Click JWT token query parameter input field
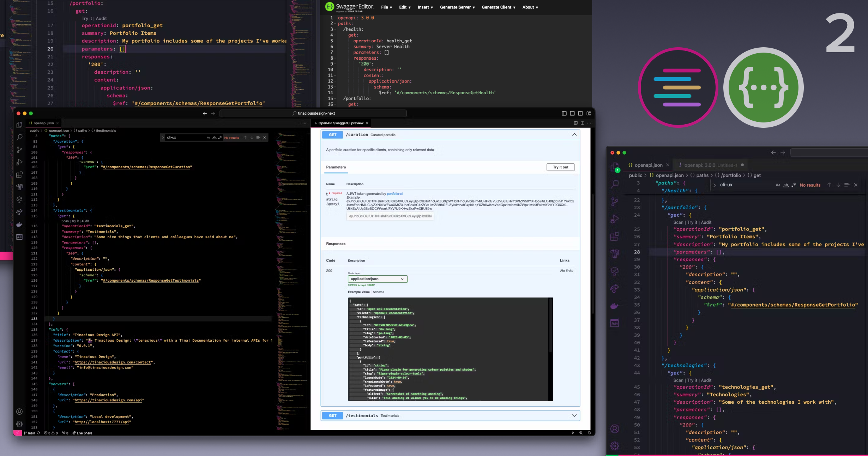 pos(390,216)
